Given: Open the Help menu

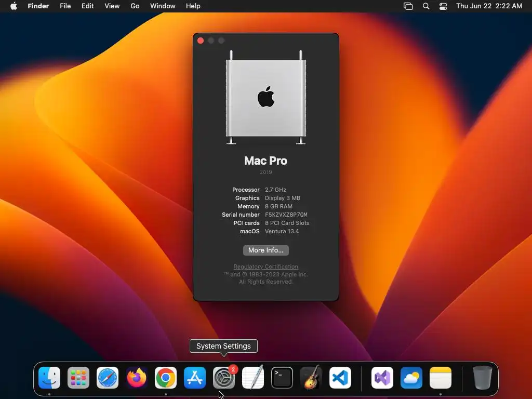Looking at the screenshot, I should (x=193, y=6).
